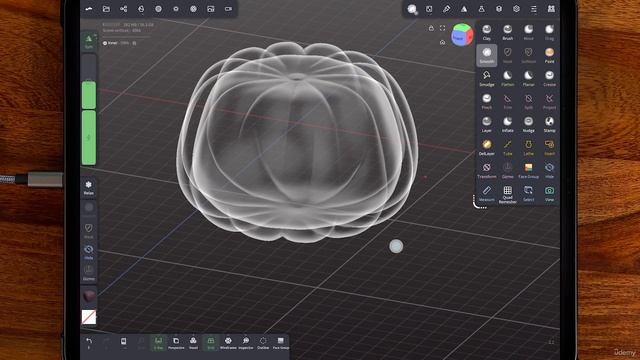
Task: Open the Settings gear menu
Action: 516,9
